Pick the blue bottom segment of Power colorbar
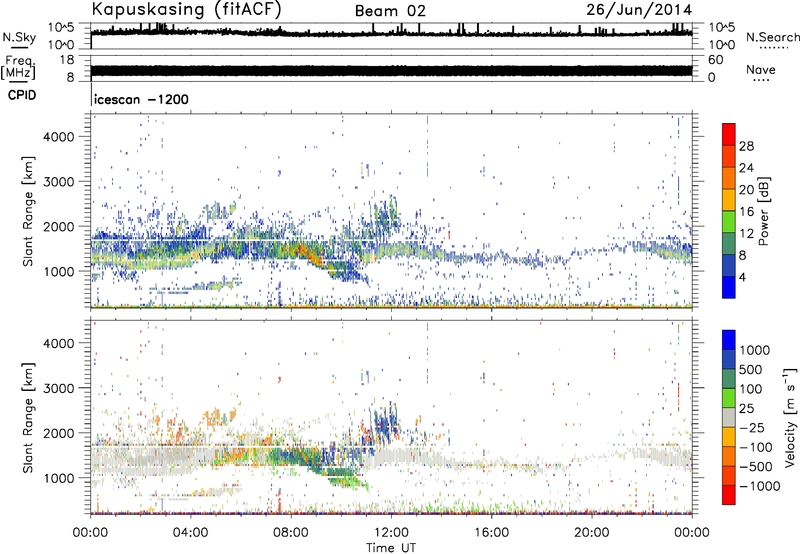 click(x=729, y=287)
